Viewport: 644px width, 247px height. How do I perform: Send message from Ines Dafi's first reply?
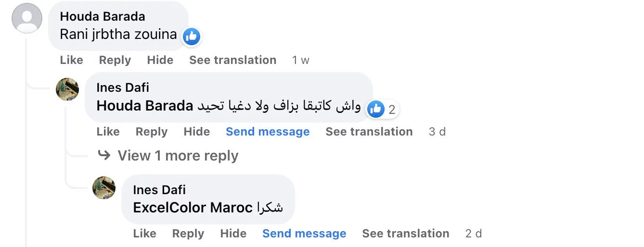click(x=268, y=132)
